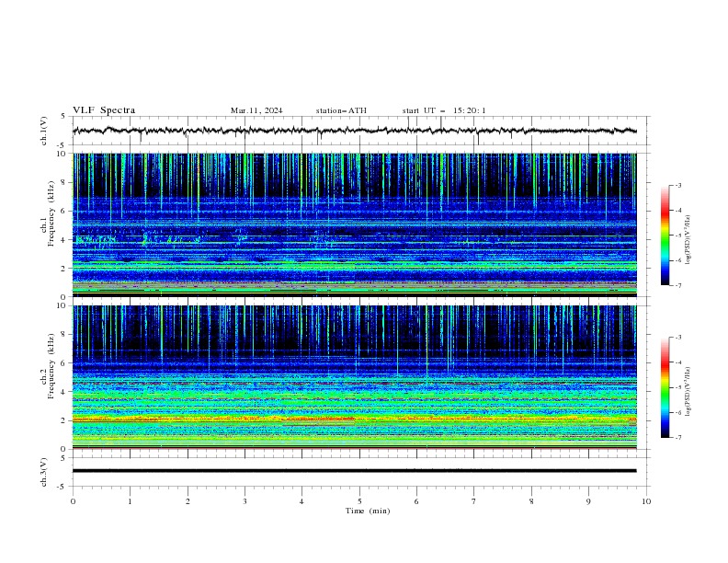
Task: Click the "10" label ending the time axis
Action: click(x=646, y=501)
